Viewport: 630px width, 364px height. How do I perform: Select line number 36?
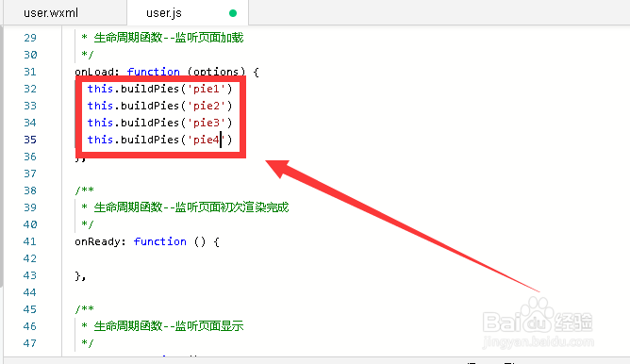point(30,157)
